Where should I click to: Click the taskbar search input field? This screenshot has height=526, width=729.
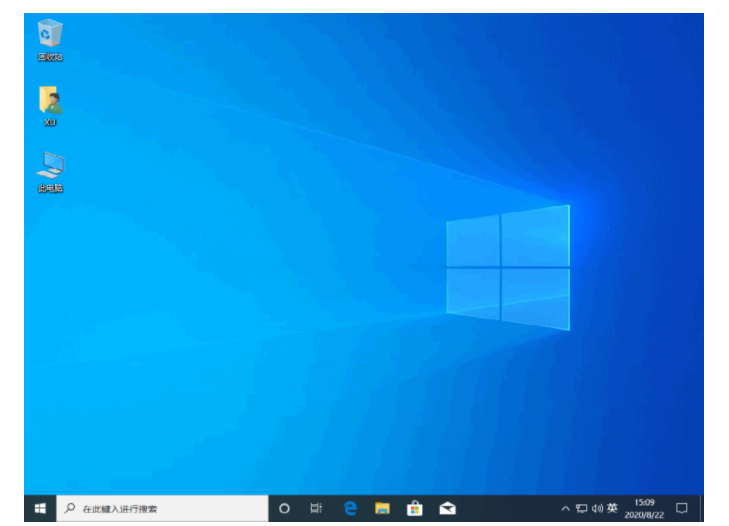[162, 508]
